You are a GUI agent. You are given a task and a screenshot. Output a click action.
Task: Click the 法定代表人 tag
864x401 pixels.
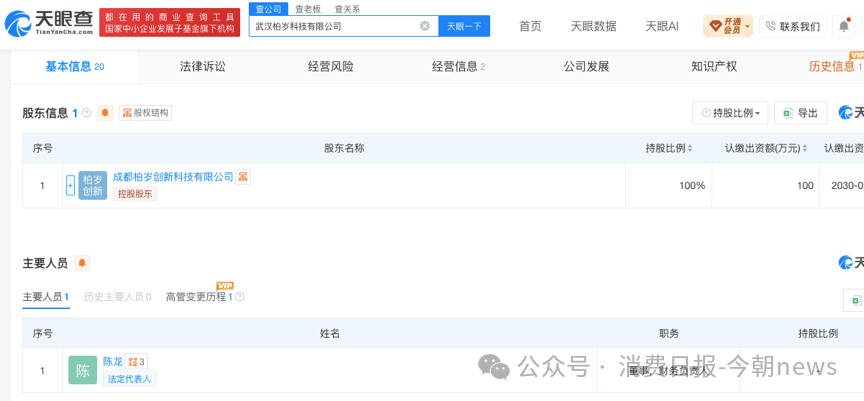pyautogui.click(x=129, y=378)
